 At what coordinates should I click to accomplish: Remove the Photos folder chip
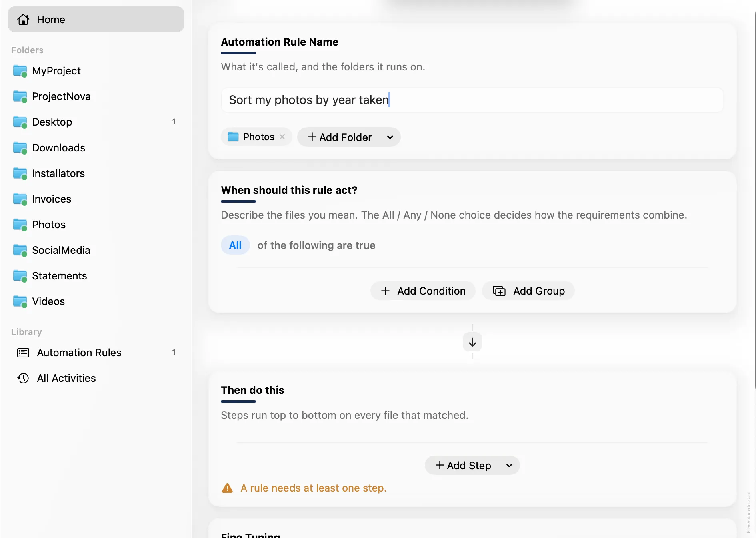(x=282, y=137)
